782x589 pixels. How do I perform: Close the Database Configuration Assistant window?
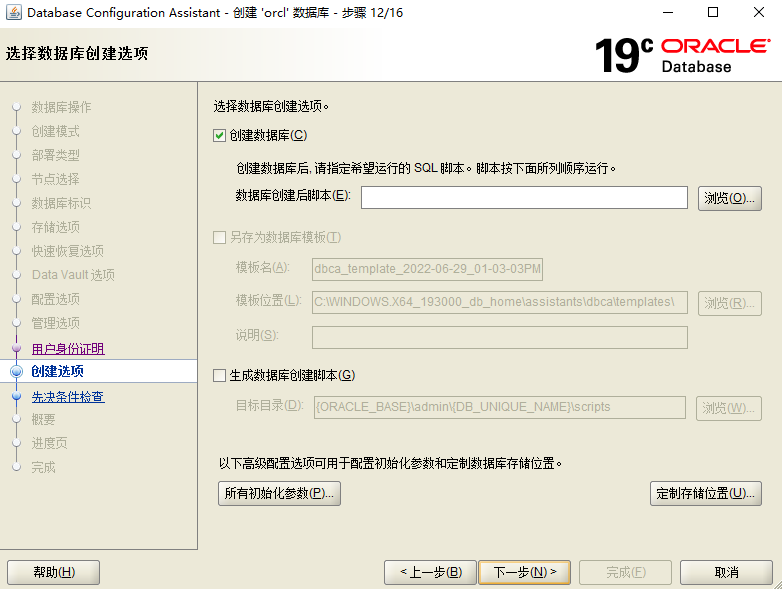(758, 13)
